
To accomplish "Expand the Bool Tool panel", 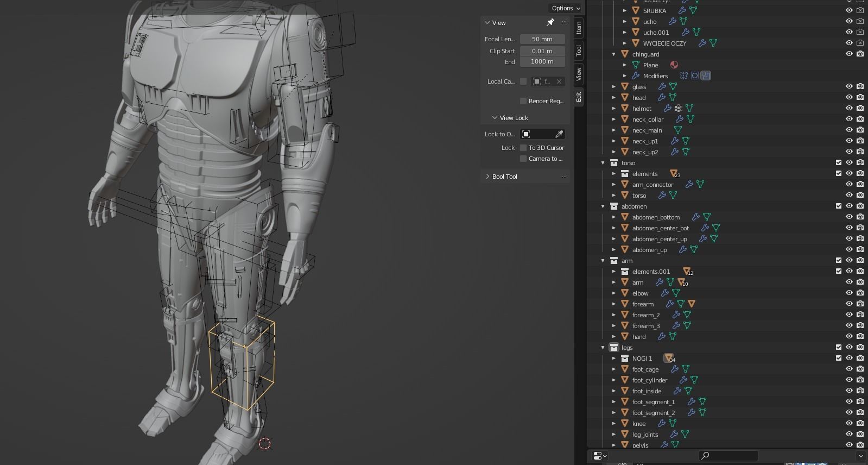I will click(487, 177).
